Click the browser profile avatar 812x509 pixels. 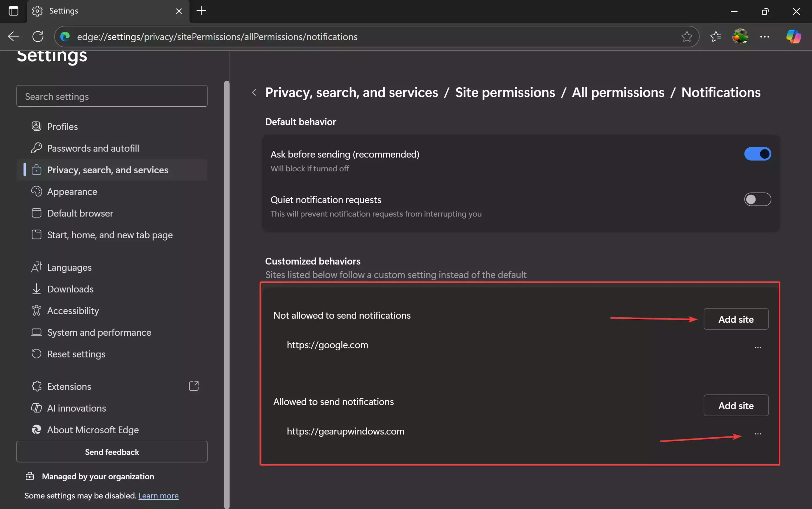click(740, 36)
